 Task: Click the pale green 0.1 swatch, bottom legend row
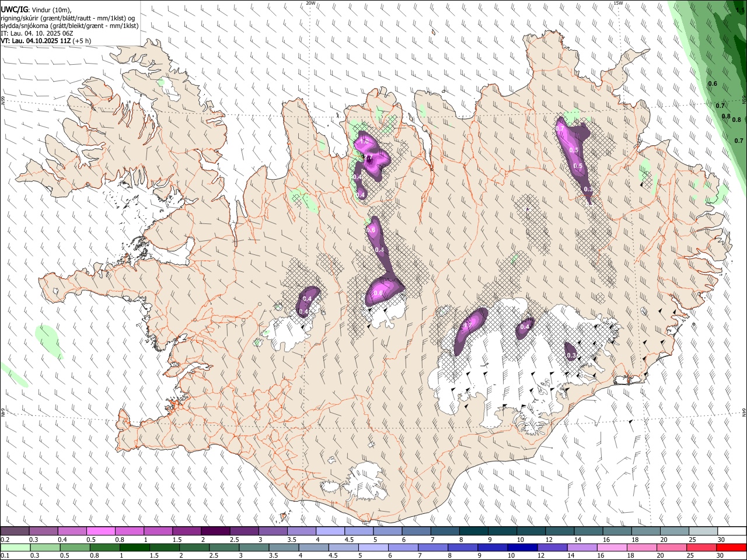(15, 548)
